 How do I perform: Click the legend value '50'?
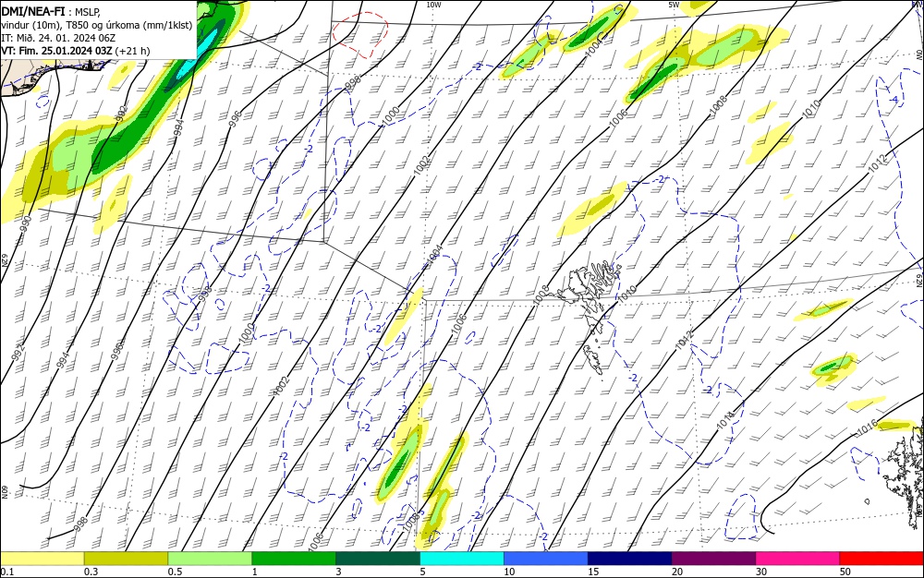coord(845,572)
